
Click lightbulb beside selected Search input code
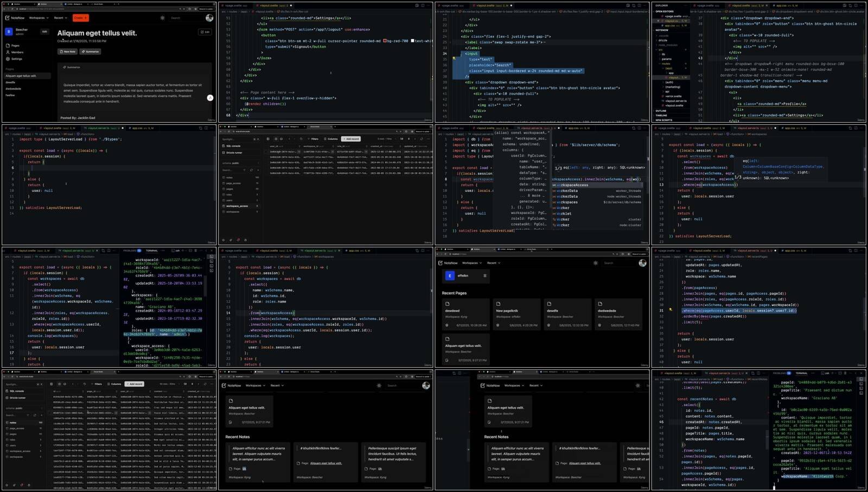pos(454,59)
